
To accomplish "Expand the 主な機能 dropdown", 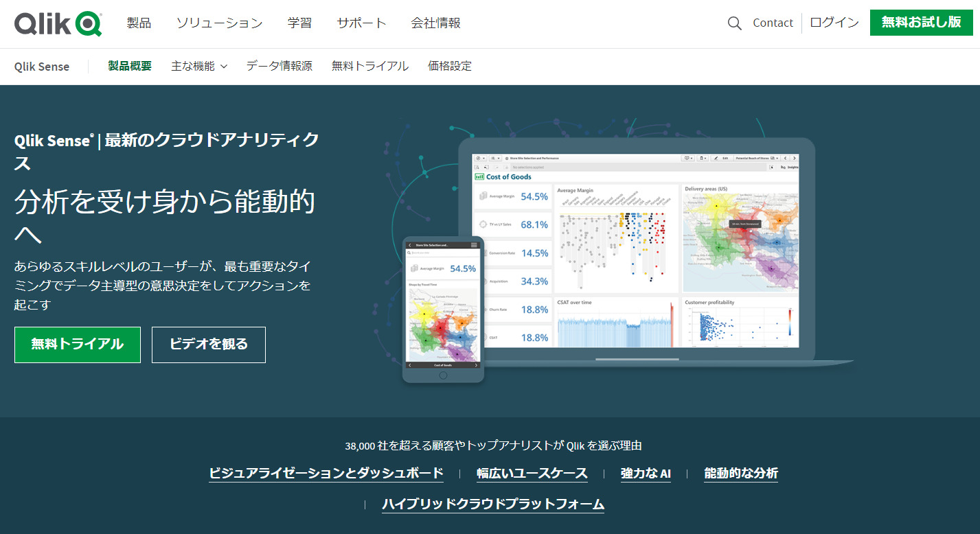I will [x=199, y=67].
